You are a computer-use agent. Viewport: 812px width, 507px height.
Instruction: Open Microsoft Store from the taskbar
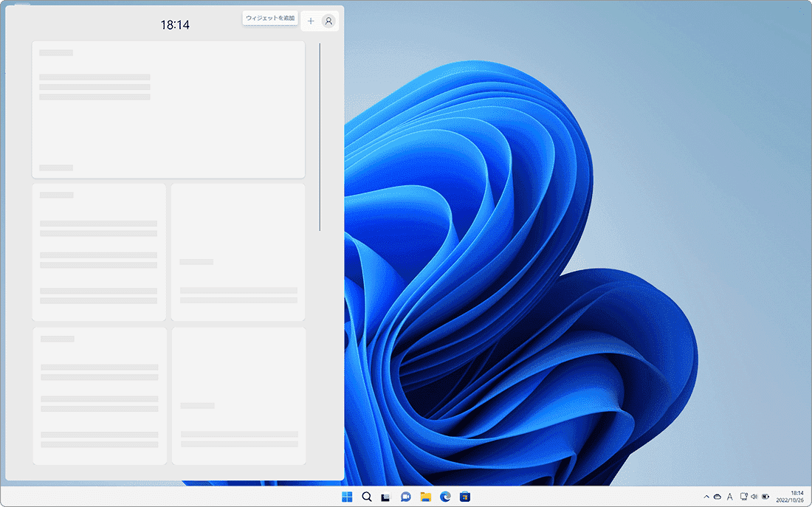click(x=465, y=497)
